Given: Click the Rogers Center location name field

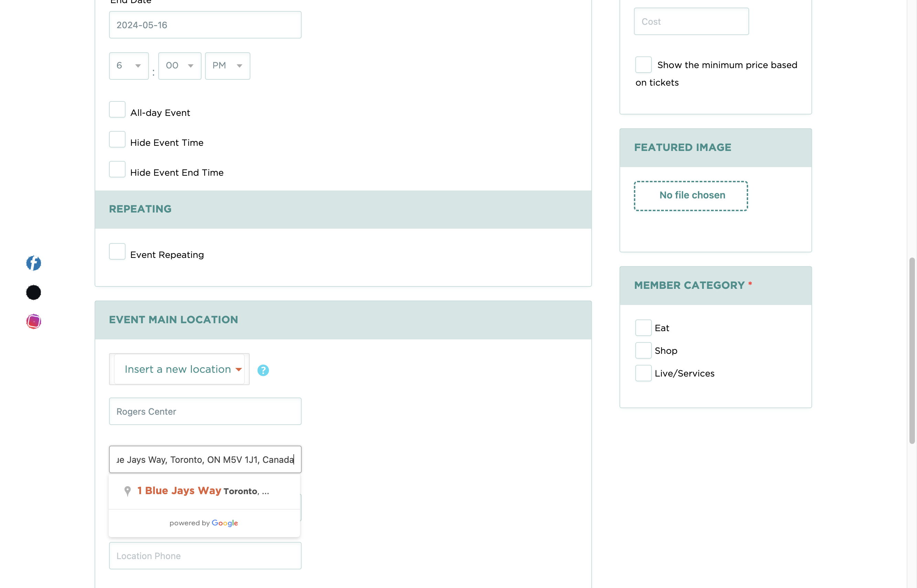Looking at the screenshot, I should pyautogui.click(x=205, y=412).
